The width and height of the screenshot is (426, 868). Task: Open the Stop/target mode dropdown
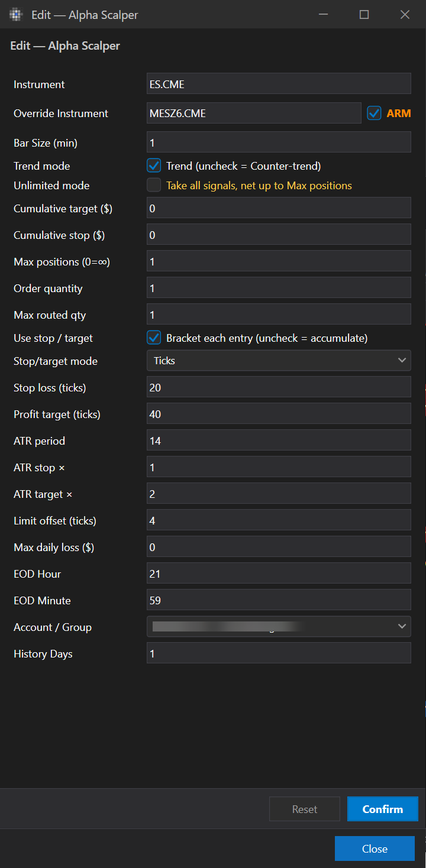pos(279,361)
